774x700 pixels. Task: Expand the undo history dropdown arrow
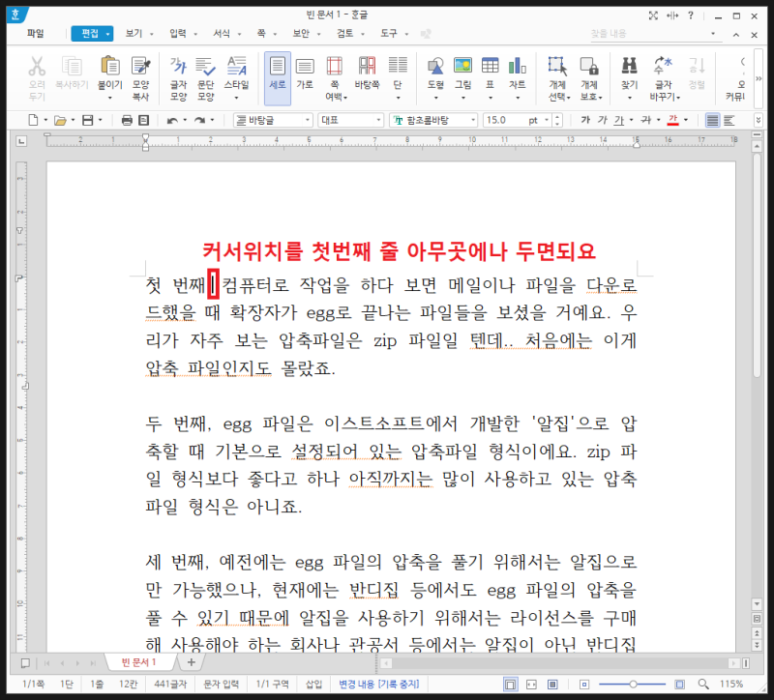click(185, 120)
